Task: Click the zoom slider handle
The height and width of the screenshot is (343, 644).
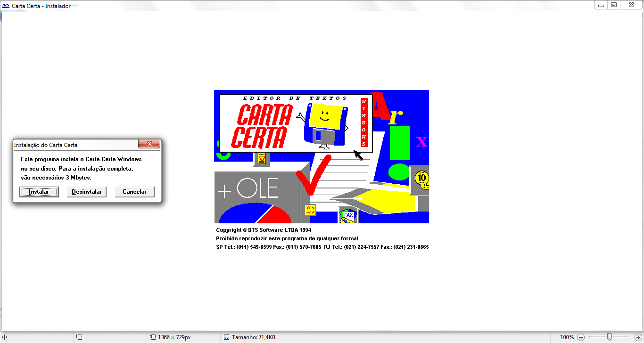Action: [x=609, y=337]
